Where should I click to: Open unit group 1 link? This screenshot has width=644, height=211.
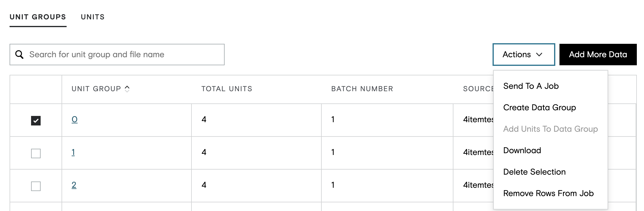pos(73,152)
